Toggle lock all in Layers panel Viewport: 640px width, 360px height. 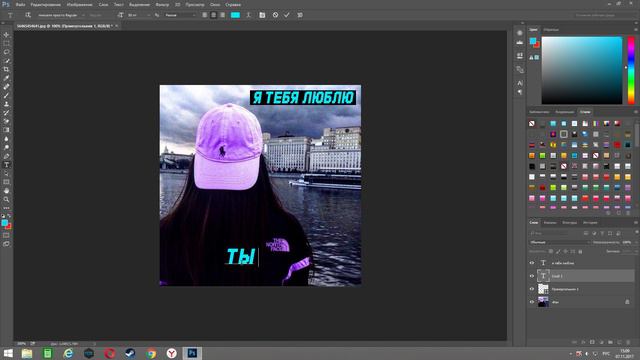click(x=580, y=251)
